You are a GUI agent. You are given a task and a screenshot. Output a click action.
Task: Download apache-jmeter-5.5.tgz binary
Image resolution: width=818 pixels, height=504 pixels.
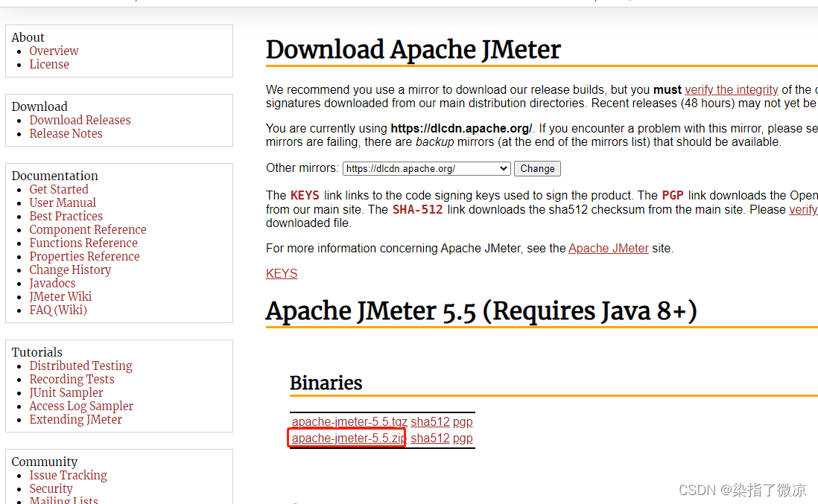[x=349, y=421]
